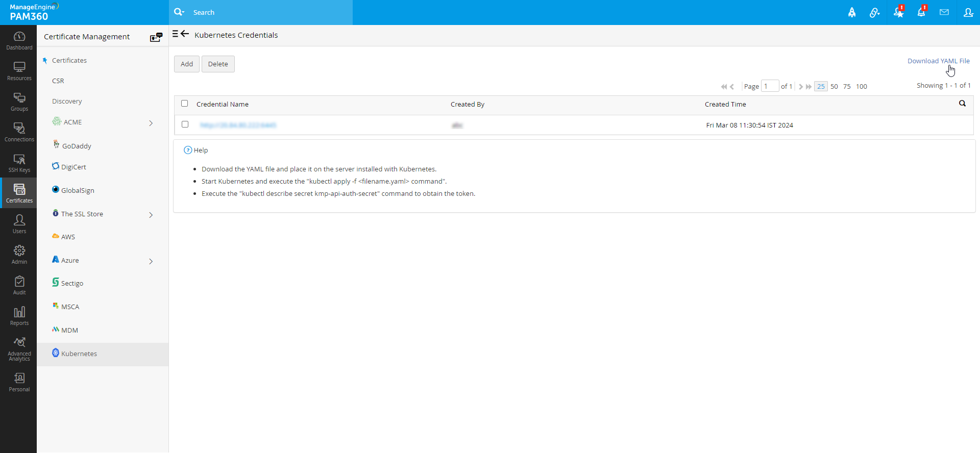Expand the Azure submenu arrow

click(x=151, y=261)
